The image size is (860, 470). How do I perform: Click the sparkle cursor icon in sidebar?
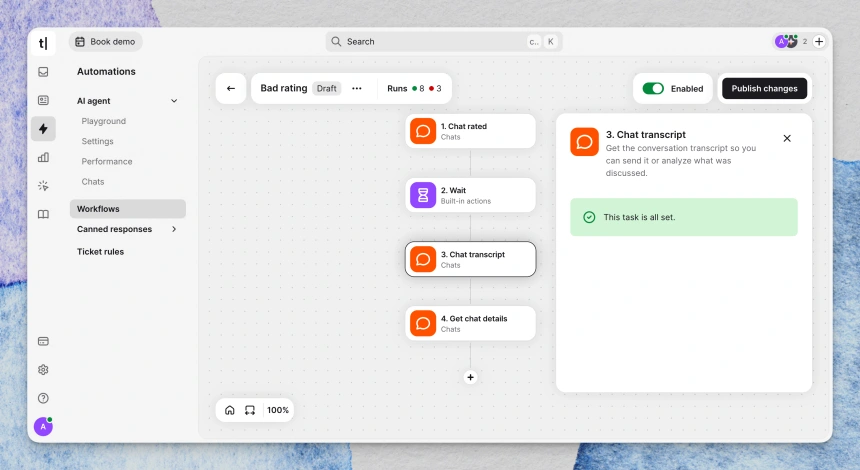pos(43,186)
